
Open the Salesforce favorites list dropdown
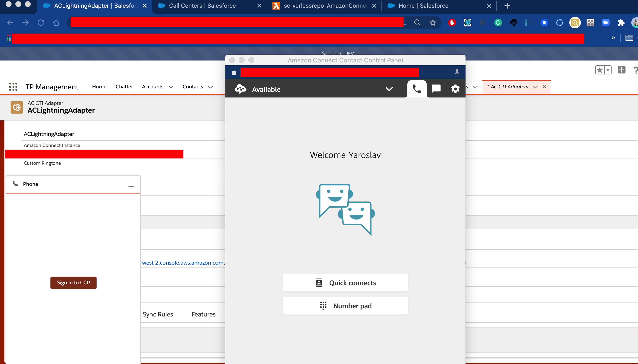[608, 70]
